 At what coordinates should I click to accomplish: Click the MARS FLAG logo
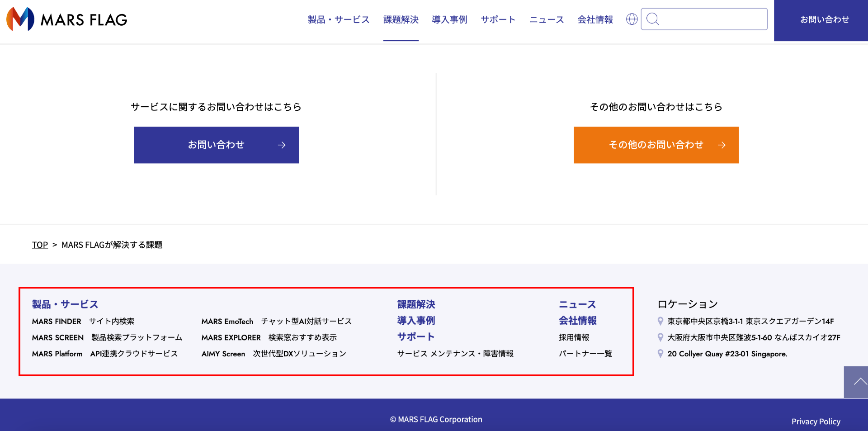coord(67,19)
